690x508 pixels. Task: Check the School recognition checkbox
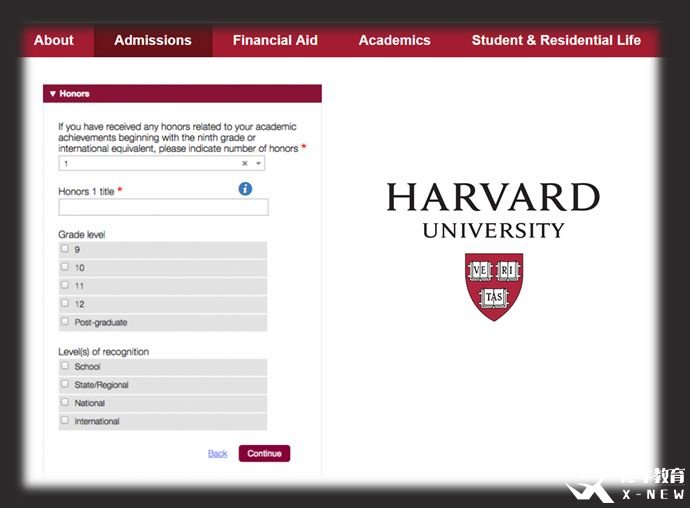point(65,366)
